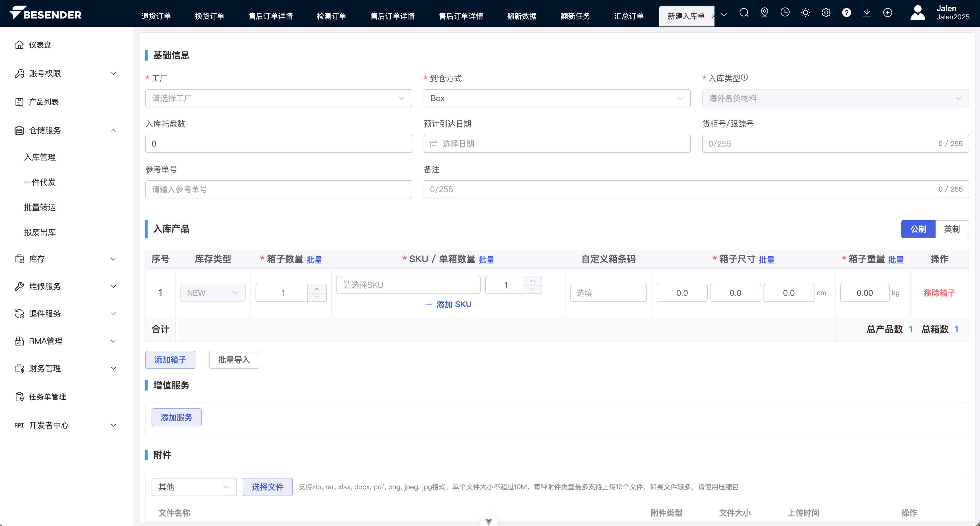Select 公制 metric unit option
The image size is (980, 526).
click(x=918, y=229)
